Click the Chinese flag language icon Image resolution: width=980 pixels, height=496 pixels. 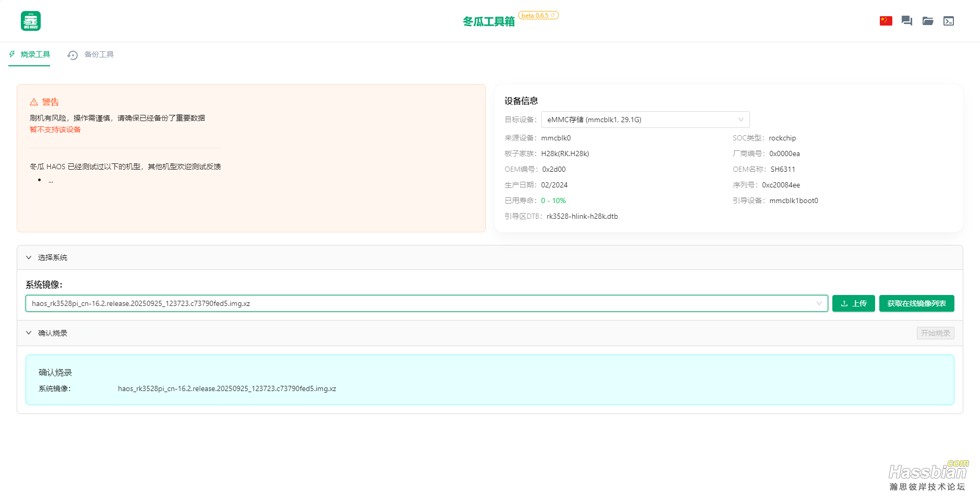(x=886, y=21)
